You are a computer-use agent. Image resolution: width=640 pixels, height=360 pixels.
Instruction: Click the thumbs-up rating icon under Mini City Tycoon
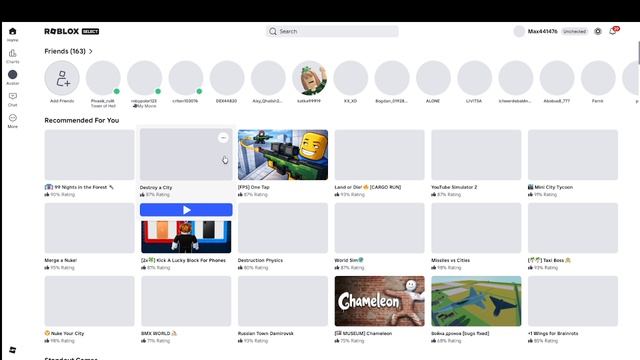point(530,195)
